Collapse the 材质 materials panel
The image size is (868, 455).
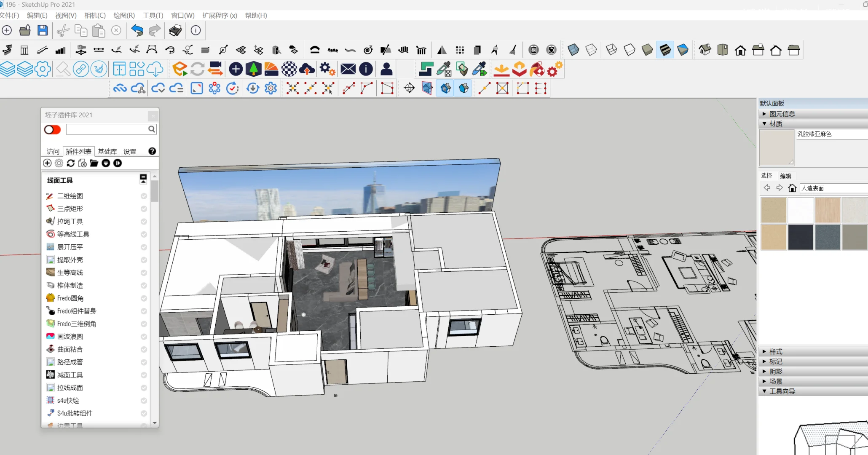point(776,123)
